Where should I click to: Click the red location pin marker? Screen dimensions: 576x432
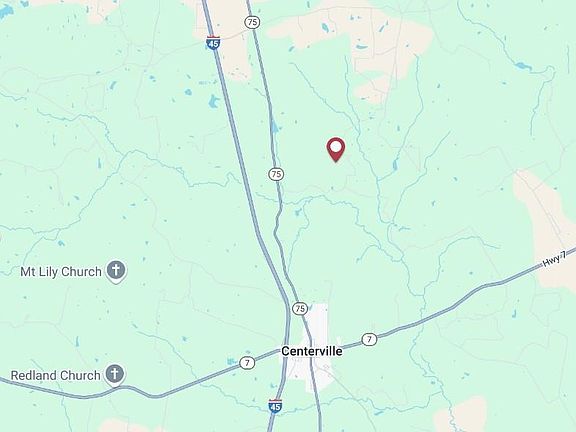coord(336,150)
